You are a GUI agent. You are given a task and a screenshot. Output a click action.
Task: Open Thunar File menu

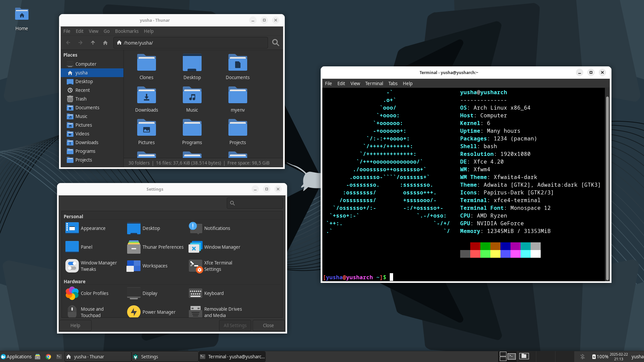pyautogui.click(x=67, y=31)
